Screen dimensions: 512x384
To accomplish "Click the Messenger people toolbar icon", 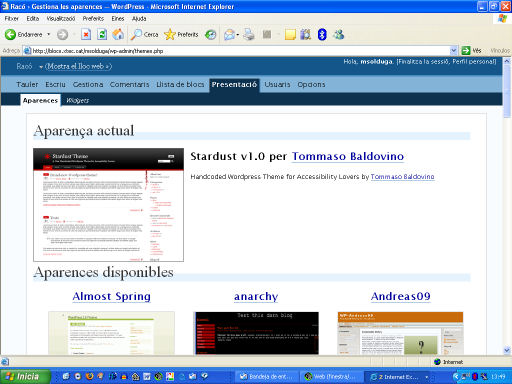I will tap(339, 34).
